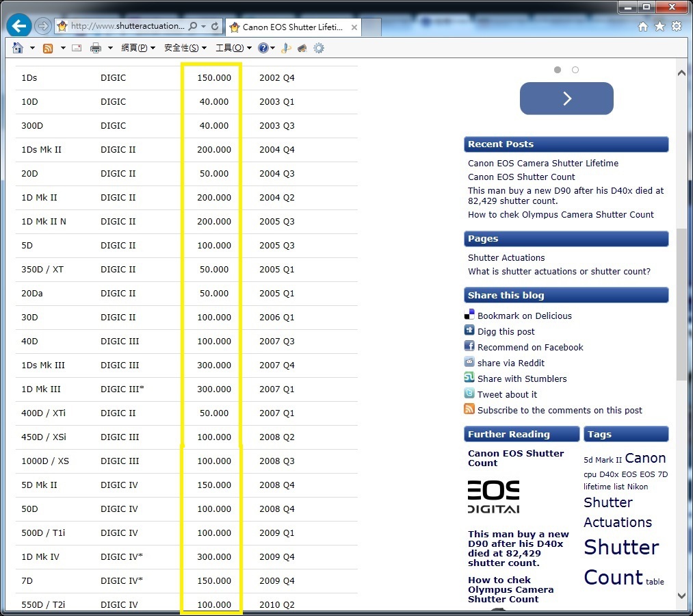
Task: Click 'share via Reddit' link
Action: point(511,363)
